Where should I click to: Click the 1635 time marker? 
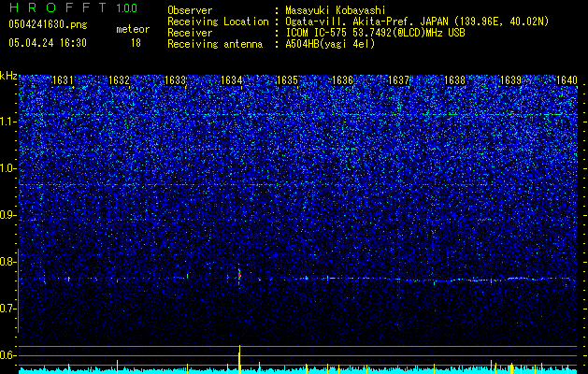[287, 80]
